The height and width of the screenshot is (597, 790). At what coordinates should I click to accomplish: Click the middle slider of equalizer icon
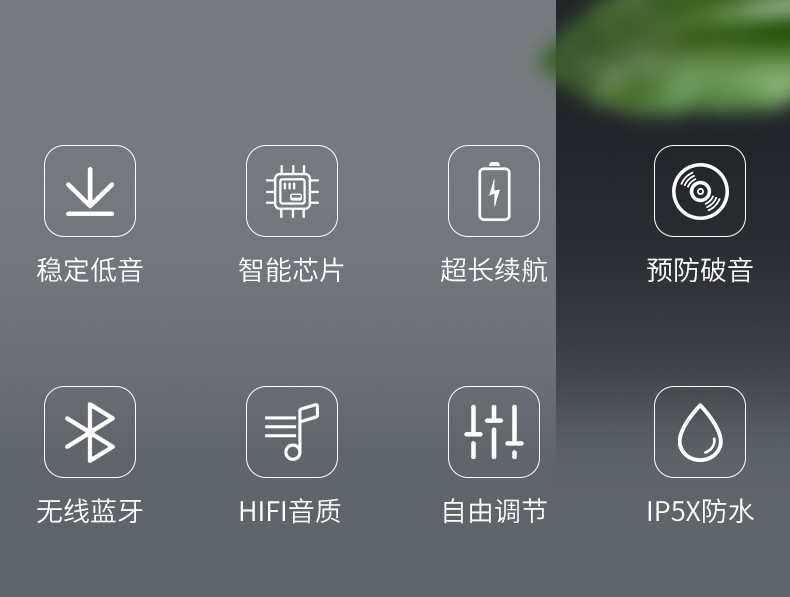click(x=494, y=432)
